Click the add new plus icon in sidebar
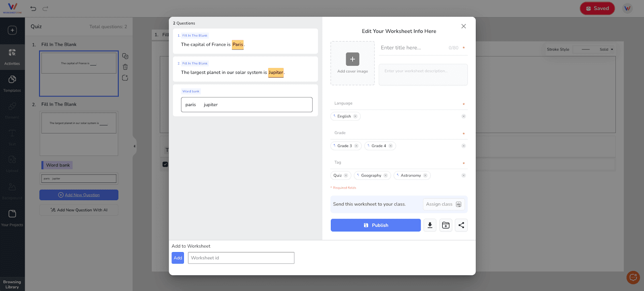 [x=12, y=30]
